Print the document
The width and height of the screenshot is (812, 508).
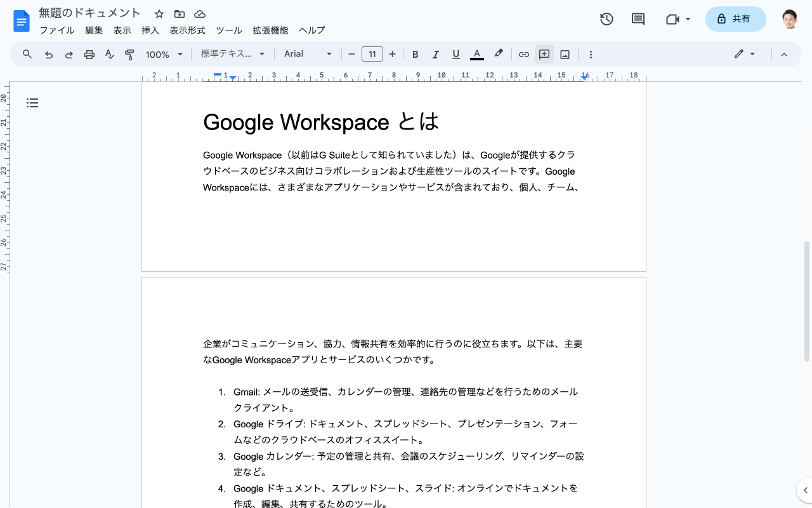coord(89,55)
